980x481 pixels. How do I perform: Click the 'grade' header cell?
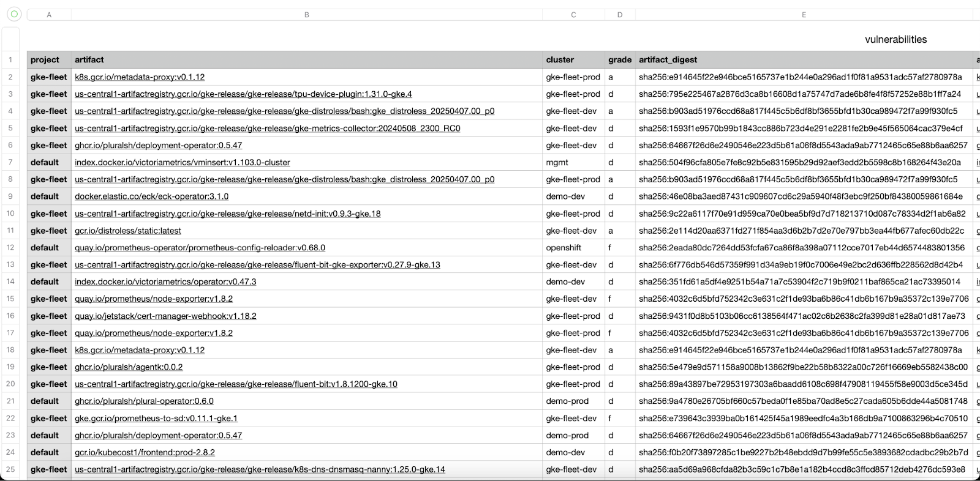coord(620,60)
